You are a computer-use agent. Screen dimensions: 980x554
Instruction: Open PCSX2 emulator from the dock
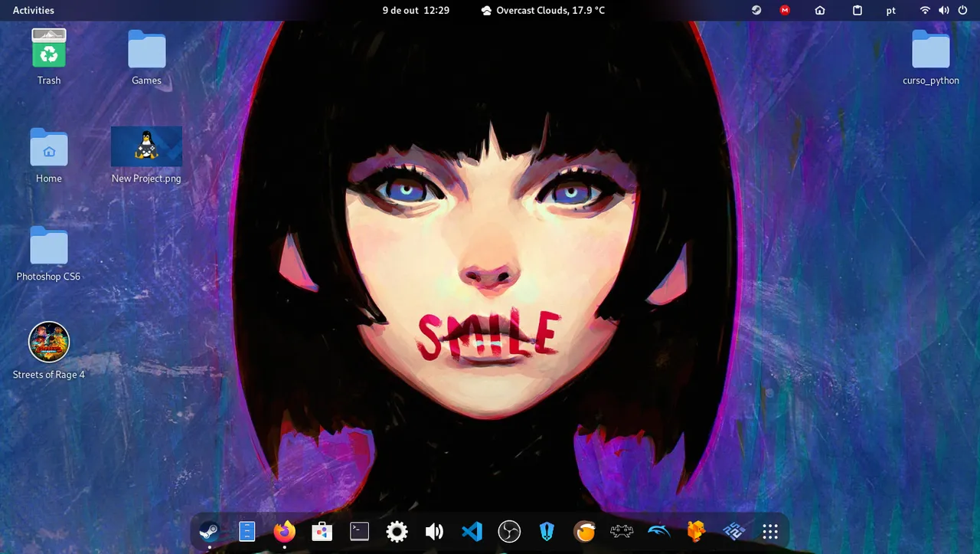pyautogui.click(x=733, y=531)
